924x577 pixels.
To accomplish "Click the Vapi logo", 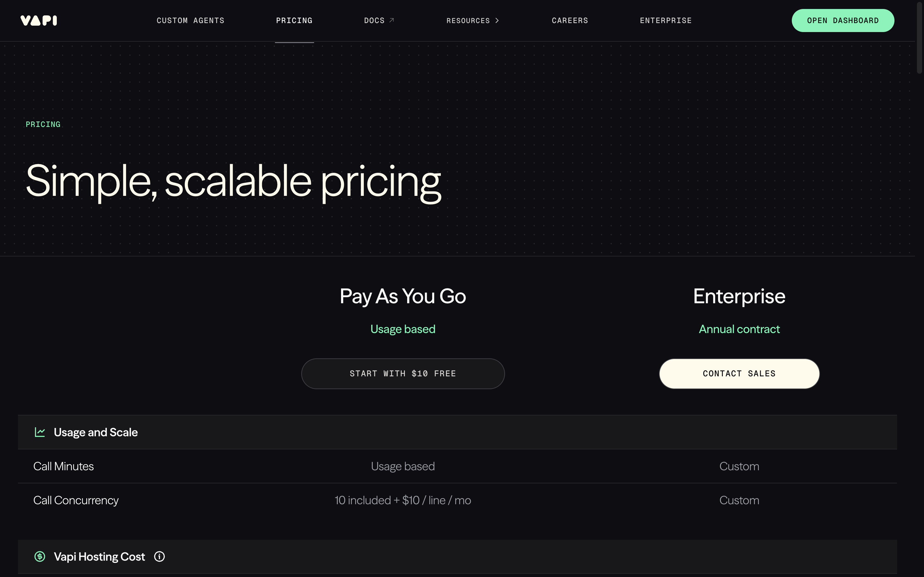I will tap(38, 20).
